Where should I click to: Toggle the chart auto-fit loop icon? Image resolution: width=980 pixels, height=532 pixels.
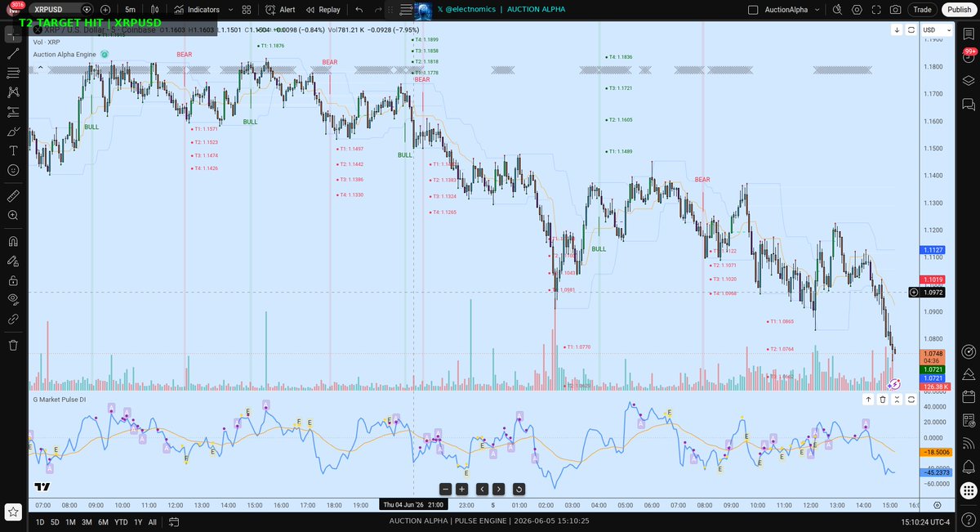tap(911, 30)
